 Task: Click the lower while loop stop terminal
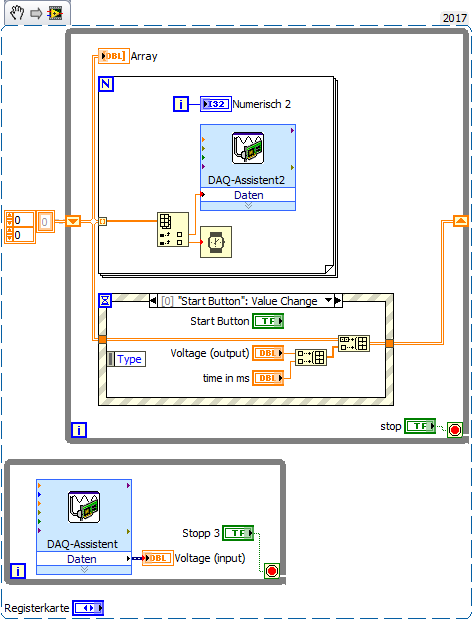point(272,571)
